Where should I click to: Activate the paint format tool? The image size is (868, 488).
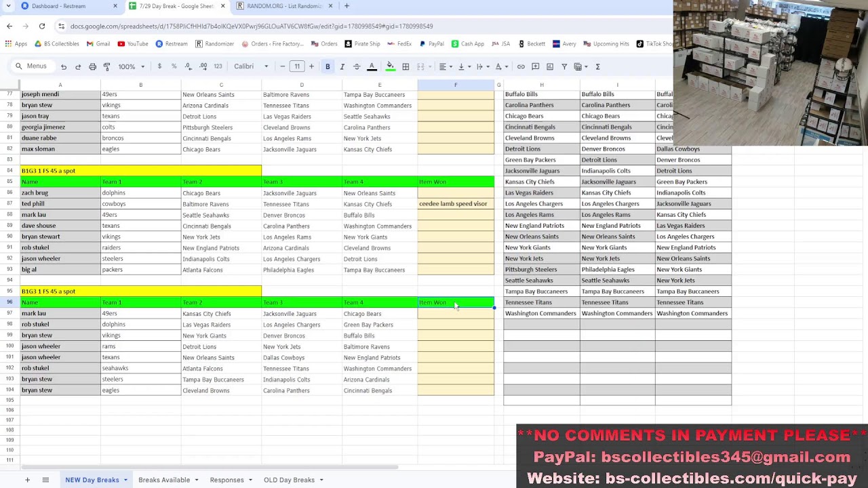pos(106,66)
